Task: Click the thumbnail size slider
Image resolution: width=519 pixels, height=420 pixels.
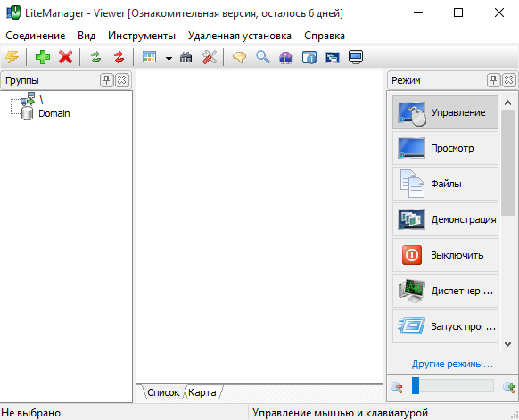Action: pos(453,386)
